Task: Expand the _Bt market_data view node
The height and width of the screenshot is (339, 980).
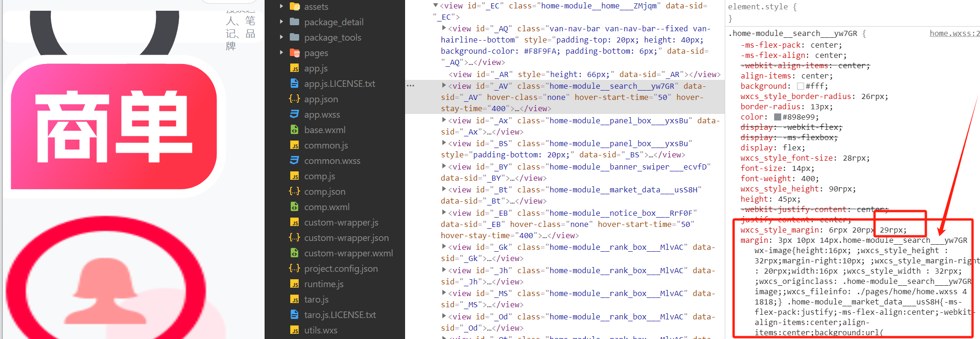Action: pyautogui.click(x=444, y=189)
